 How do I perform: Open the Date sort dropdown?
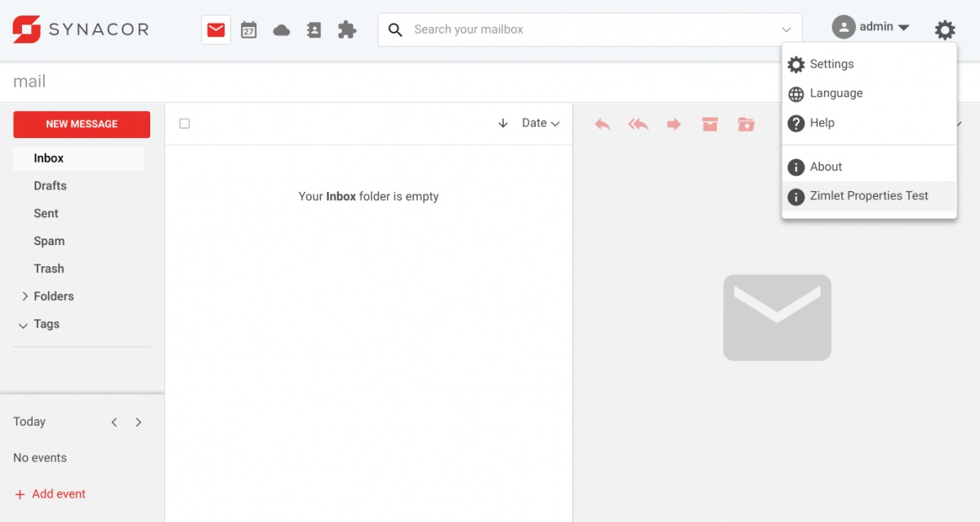541,123
